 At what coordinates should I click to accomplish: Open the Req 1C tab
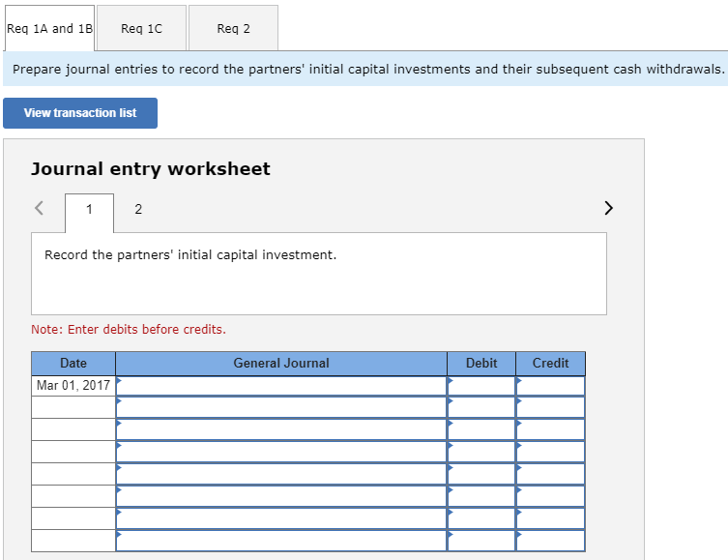(x=141, y=28)
